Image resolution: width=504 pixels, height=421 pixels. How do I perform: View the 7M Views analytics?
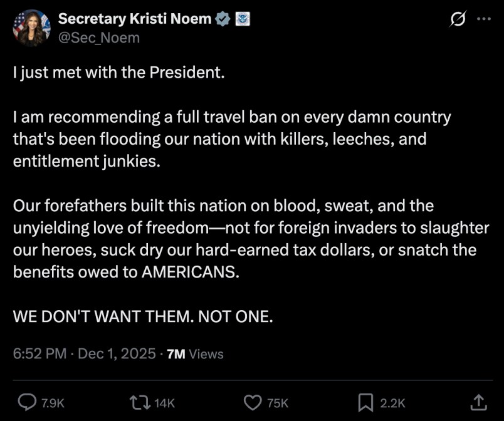tap(196, 353)
